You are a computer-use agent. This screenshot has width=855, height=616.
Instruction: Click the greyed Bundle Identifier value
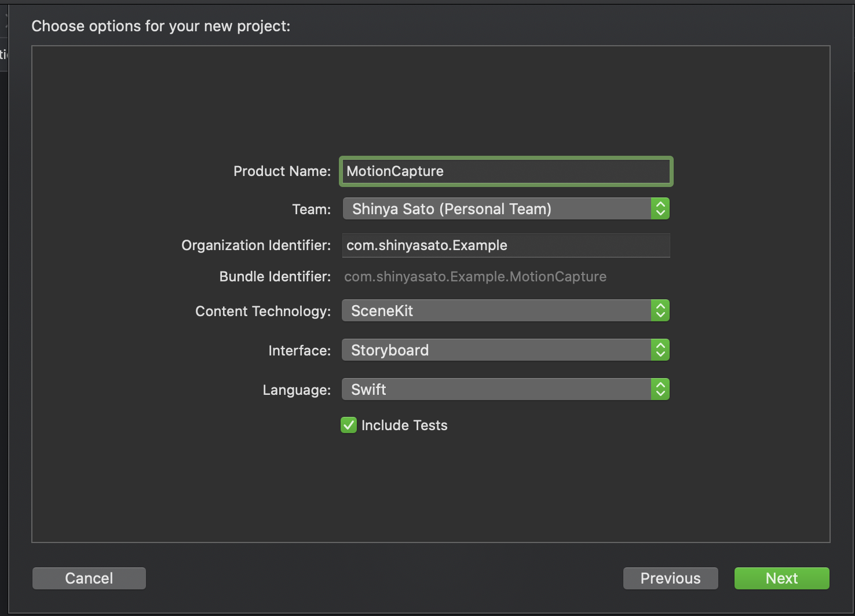(475, 277)
